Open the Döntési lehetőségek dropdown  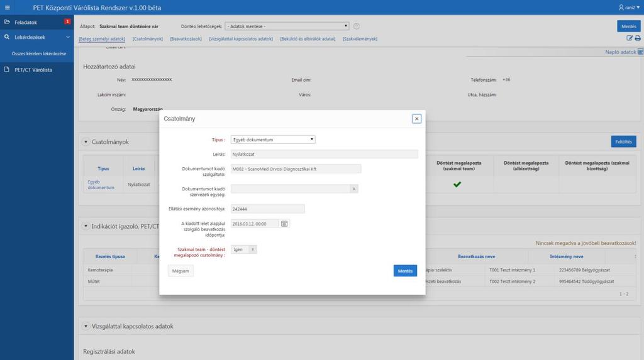pyautogui.click(x=287, y=26)
